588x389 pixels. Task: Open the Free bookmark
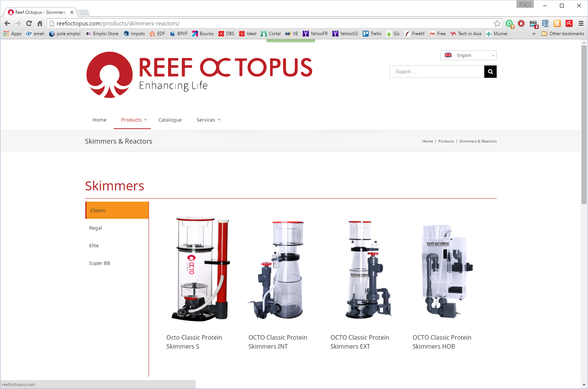(x=438, y=34)
